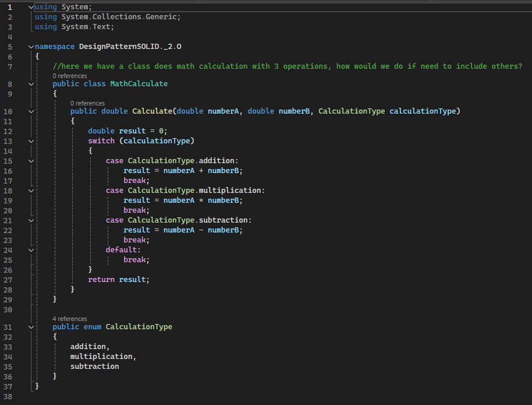Fold the multiplication case section
532x405 pixels.
tap(31, 191)
